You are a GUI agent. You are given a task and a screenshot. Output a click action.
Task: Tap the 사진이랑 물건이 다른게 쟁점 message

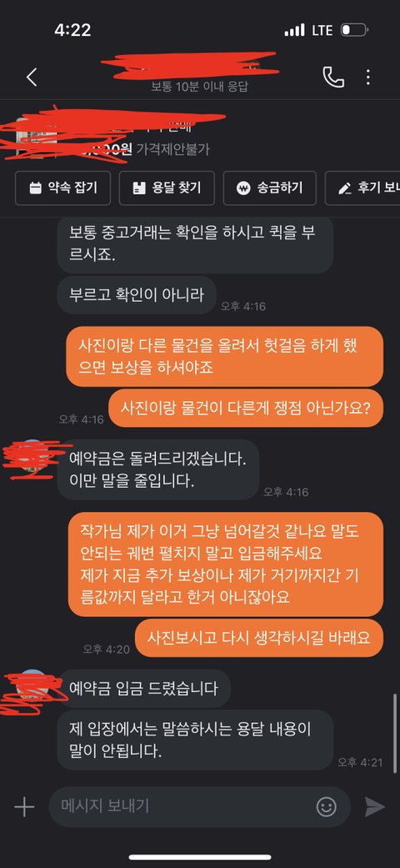click(245, 407)
